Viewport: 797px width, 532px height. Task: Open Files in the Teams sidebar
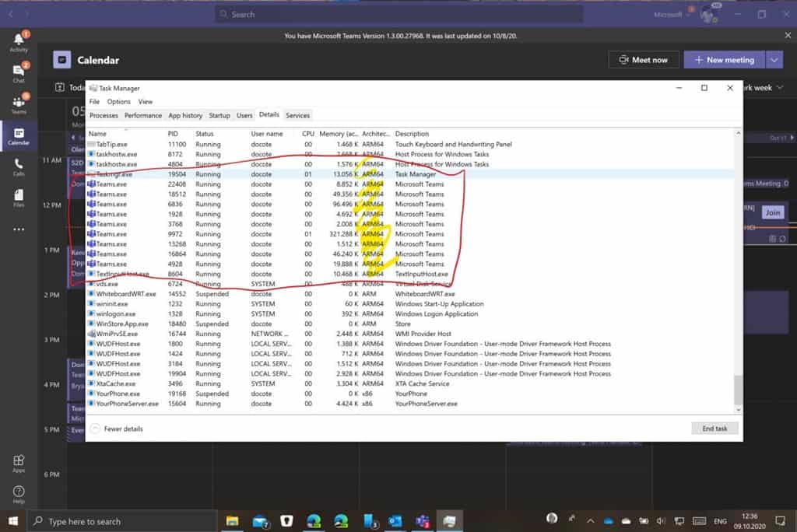point(19,198)
